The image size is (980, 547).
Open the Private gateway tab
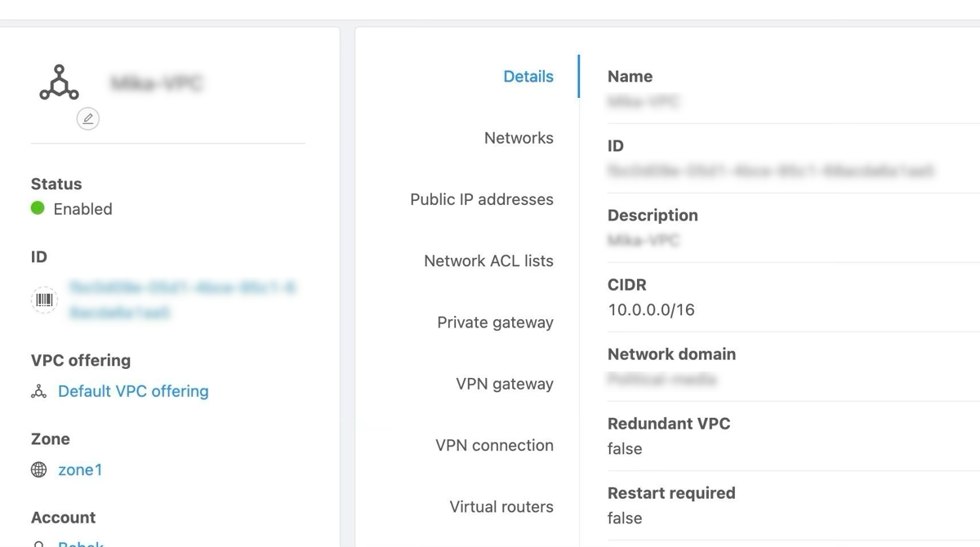point(495,322)
